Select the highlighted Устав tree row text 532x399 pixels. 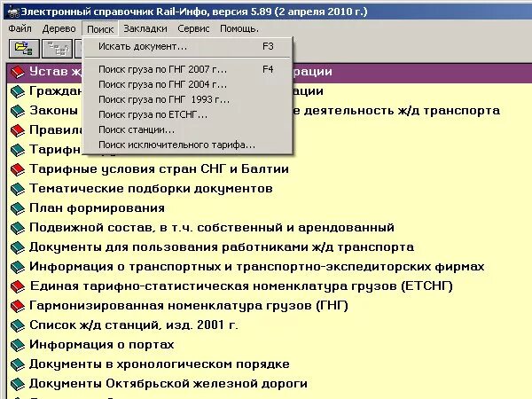(56, 72)
